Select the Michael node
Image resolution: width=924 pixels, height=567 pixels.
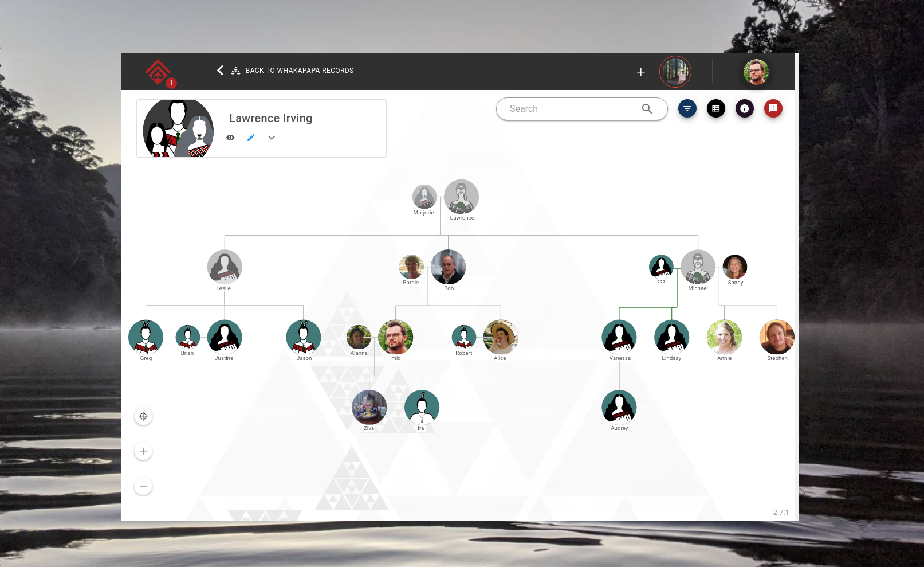pos(698,267)
